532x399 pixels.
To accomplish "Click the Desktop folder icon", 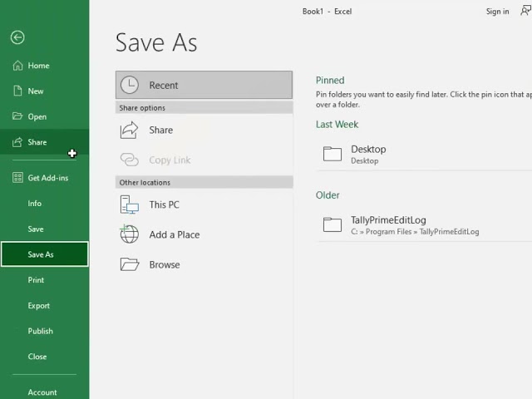I will (x=332, y=154).
